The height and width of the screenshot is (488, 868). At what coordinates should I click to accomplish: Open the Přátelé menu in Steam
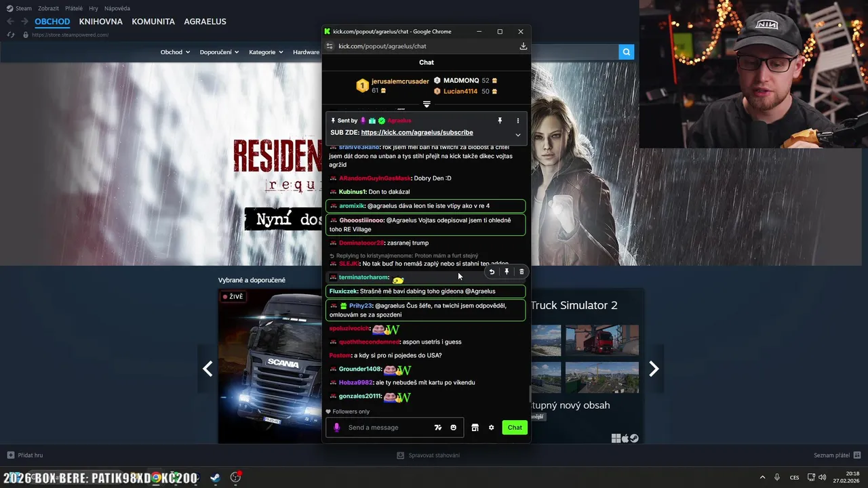[74, 8]
